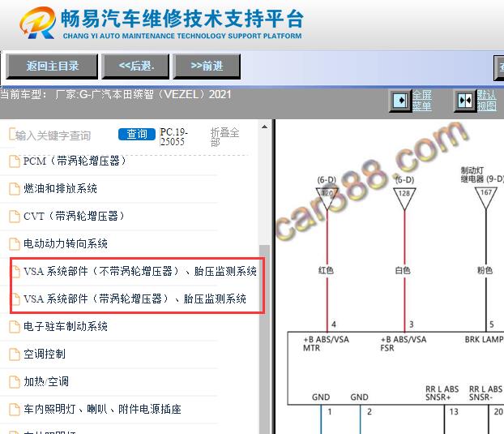Click the full-screen menu arrow icon
Image resolution: width=504 pixels, height=434 pixels.
[x=400, y=101]
